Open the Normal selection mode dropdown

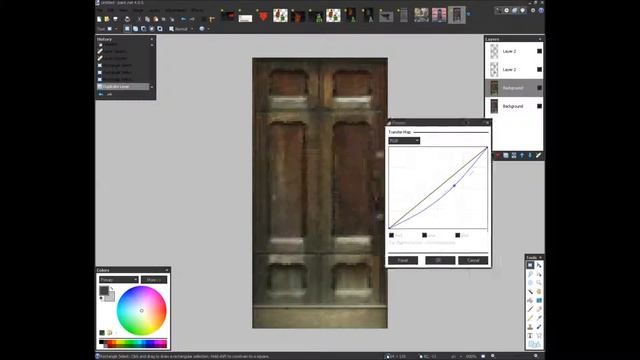pyautogui.click(x=181, y=29)
